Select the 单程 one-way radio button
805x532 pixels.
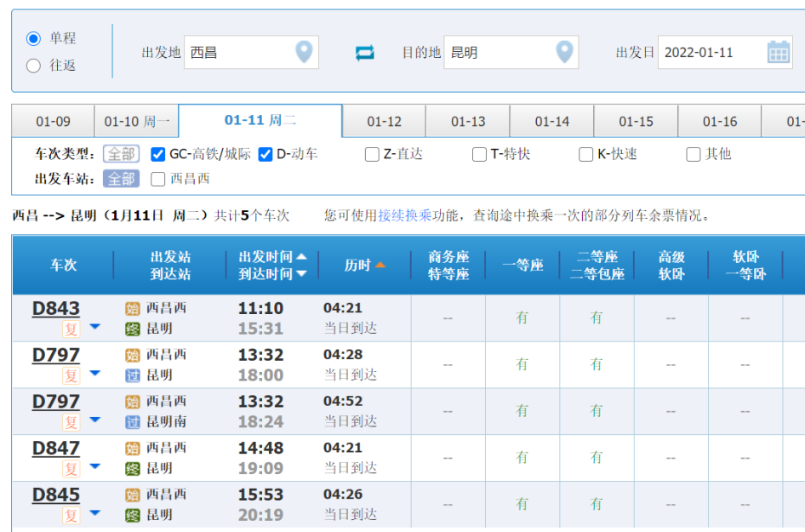[x=34, y=38]
